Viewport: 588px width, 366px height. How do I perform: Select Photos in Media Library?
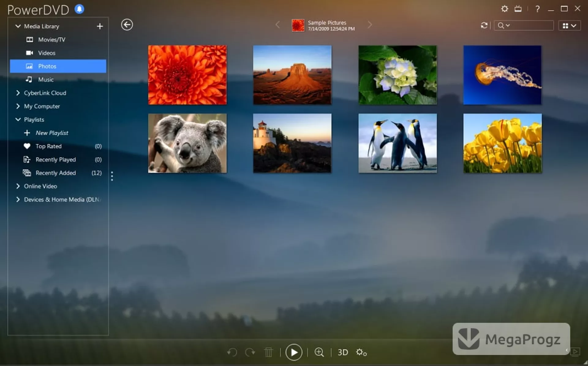58,66
